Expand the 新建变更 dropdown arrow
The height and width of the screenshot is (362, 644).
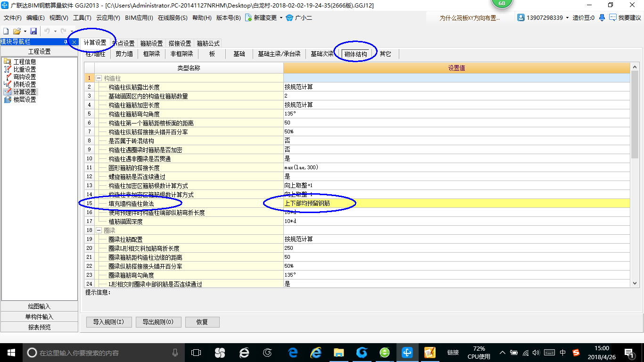click(281, 18)
